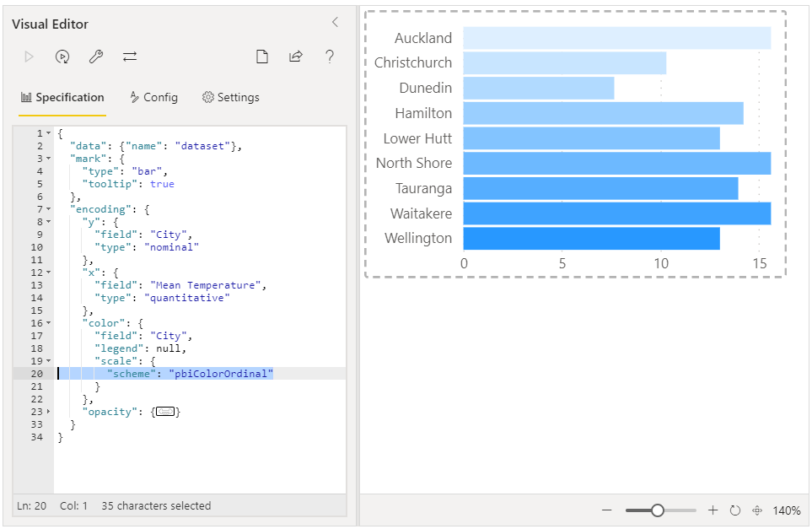Click the zoom level slider handle
The height and width of the screenshot is (529, 812).
pyautogui.click(x=658, y=510)
